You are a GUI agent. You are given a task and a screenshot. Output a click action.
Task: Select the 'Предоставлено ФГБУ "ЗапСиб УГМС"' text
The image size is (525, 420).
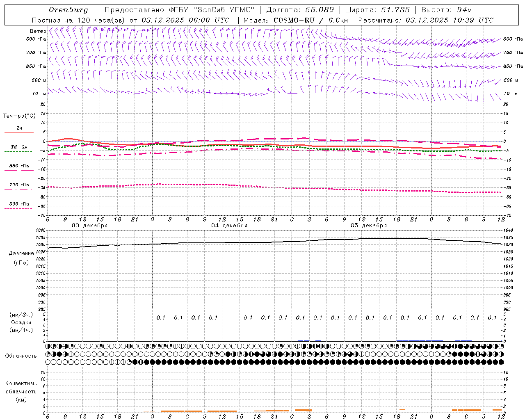[180, 10]
